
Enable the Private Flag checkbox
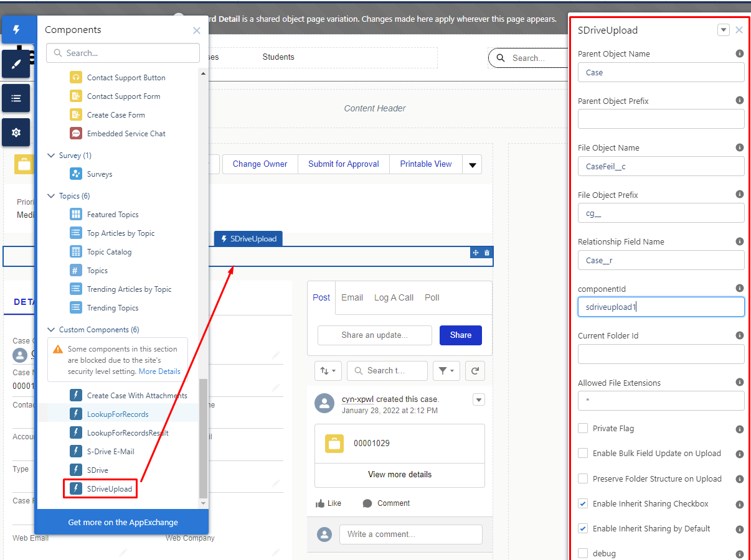(x=583, y=428)
